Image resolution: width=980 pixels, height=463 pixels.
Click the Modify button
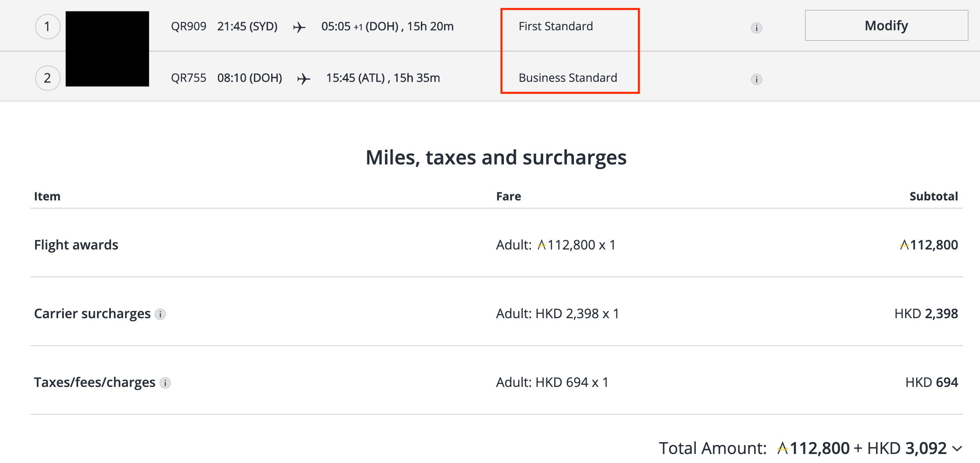tap(886, 25)
